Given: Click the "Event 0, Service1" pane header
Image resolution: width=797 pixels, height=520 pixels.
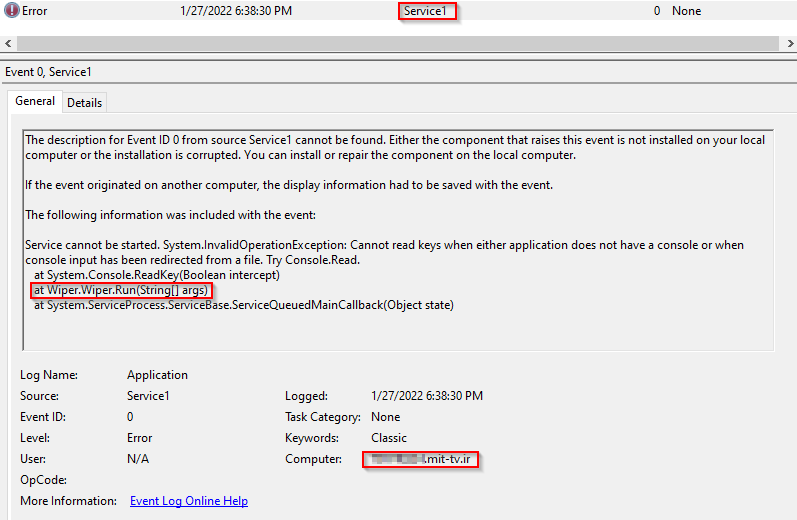Looking at the screenshot, I should pyautogui.click(x=49, y=73).
